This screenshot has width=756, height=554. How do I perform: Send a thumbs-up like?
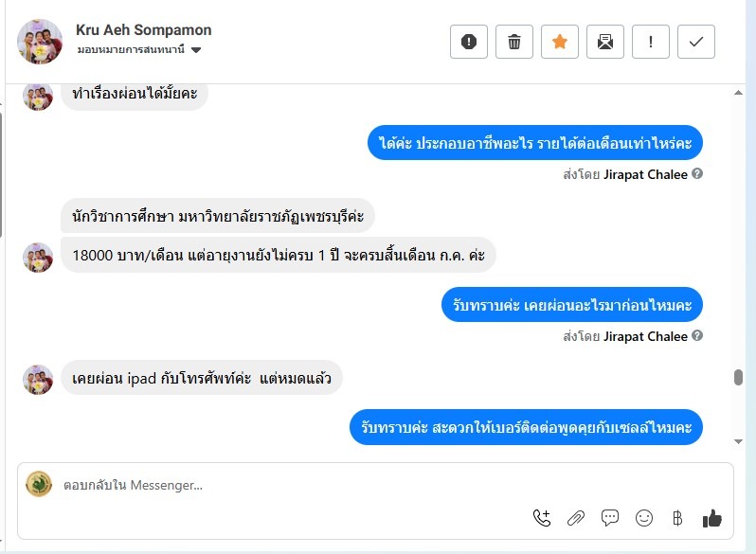pos(712,518)
